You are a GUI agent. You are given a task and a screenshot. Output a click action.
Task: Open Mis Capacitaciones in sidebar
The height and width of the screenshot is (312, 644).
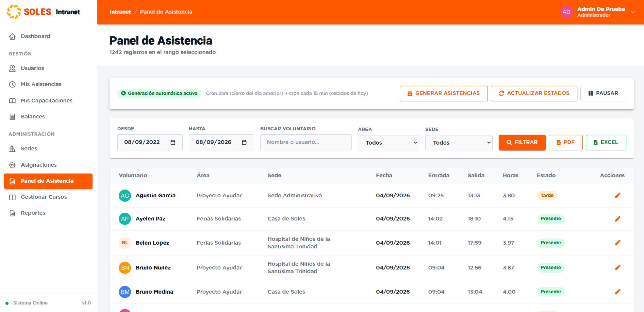coord(48,101)
